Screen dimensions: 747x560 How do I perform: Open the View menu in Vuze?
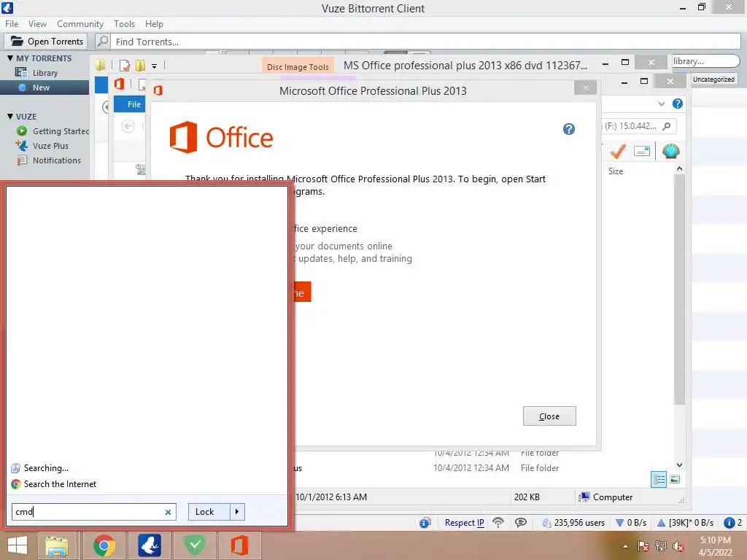tap(37, 24)
